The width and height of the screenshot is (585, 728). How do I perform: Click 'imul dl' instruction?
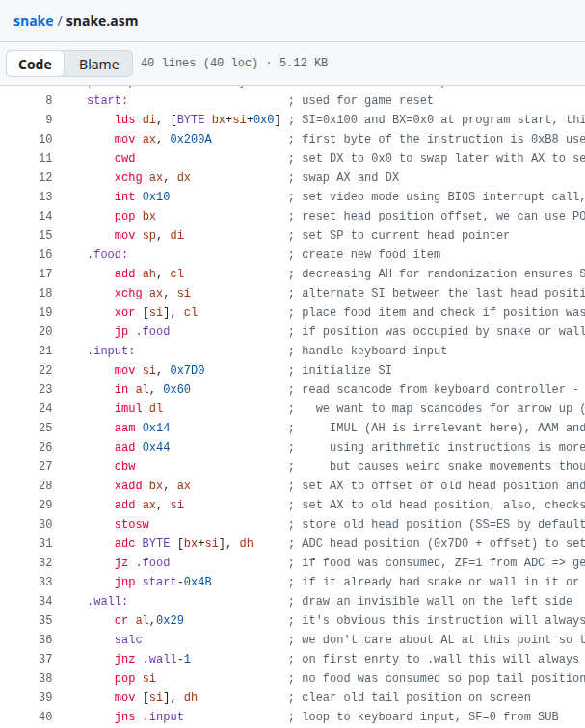(139, 408)
